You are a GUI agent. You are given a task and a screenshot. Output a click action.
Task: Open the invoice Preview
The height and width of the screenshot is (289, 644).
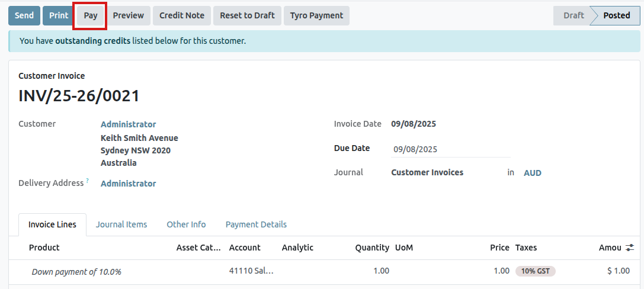point(129,15)
